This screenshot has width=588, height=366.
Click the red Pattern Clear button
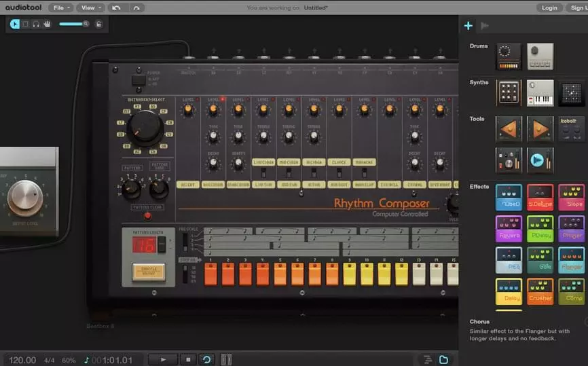[x=148, y=216]
